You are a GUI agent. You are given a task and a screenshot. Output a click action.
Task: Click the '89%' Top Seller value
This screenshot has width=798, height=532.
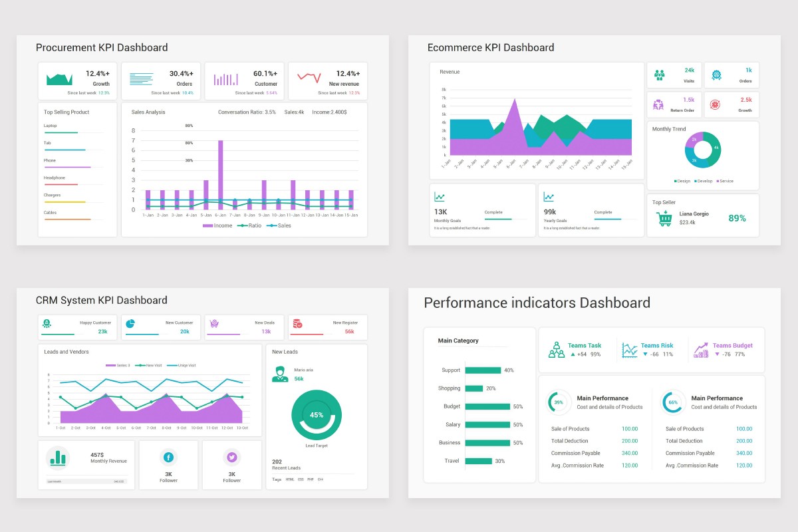(x=737, y=218)
